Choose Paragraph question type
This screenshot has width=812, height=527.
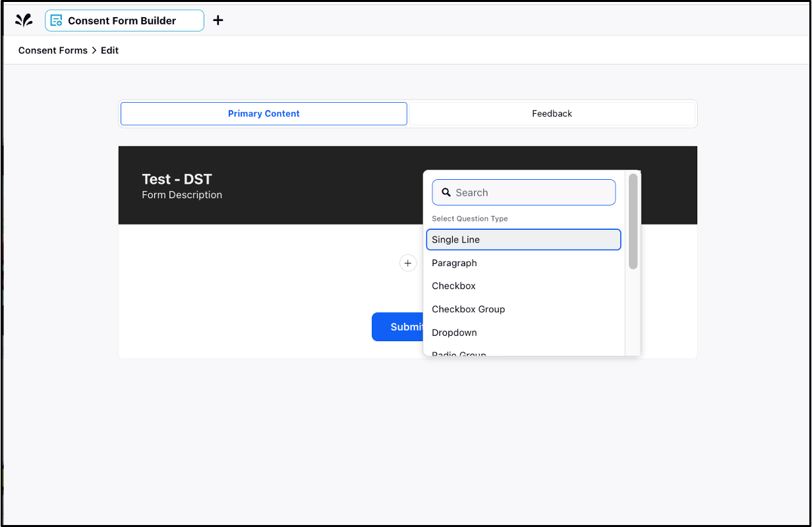[x=523, y=263]
